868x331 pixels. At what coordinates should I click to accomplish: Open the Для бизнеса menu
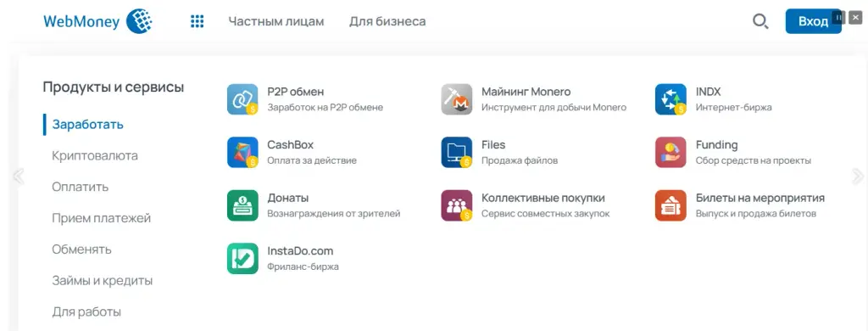tap(387, 21)
